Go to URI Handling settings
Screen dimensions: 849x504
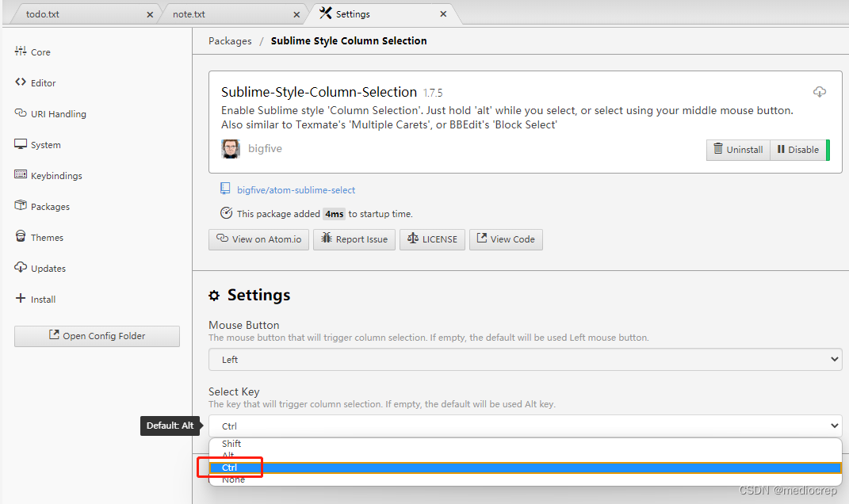point(58,113)
